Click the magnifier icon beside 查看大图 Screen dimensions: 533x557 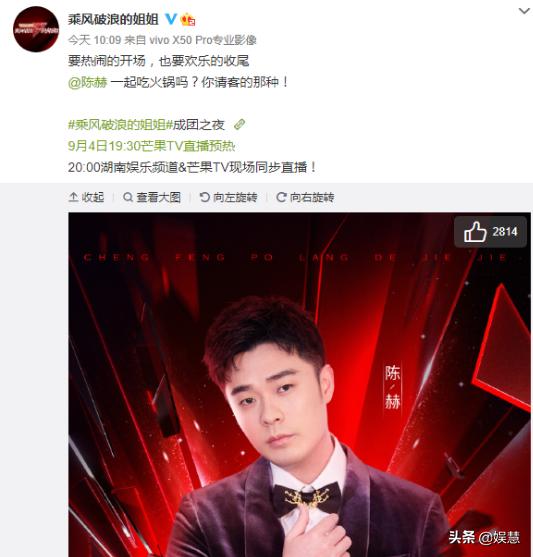(x=128, y=197)
